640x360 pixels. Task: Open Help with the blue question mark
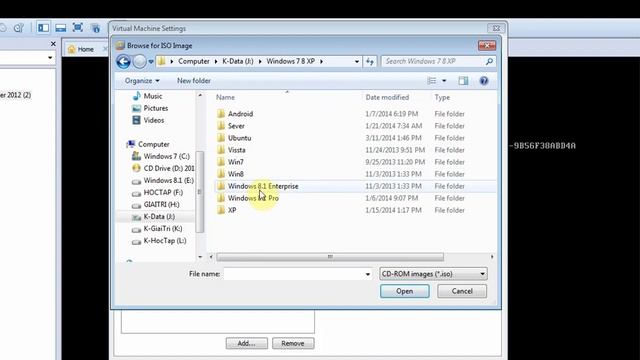tap(484, 81)
